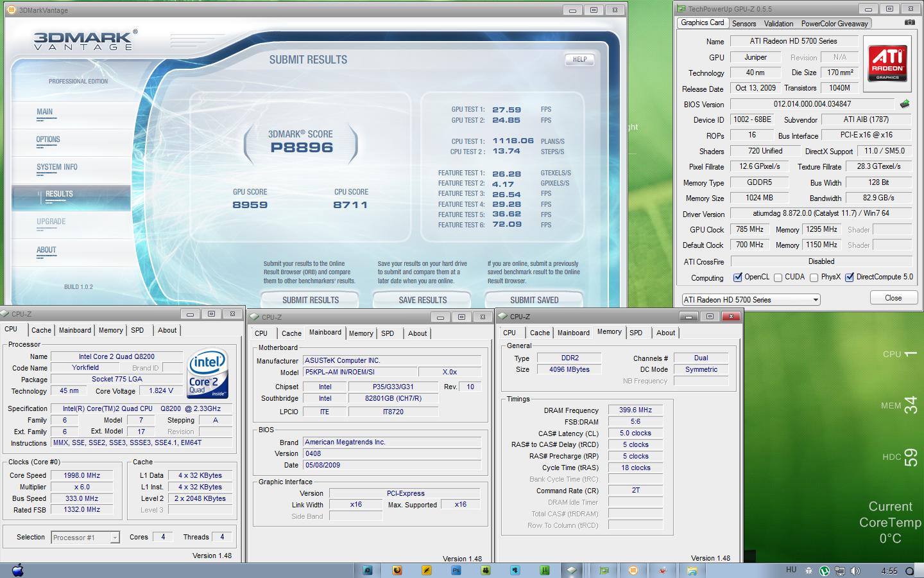Switch to the Sensors tab in GPU-Z
This screenshot has width=924, height=578.
(744, 24)
